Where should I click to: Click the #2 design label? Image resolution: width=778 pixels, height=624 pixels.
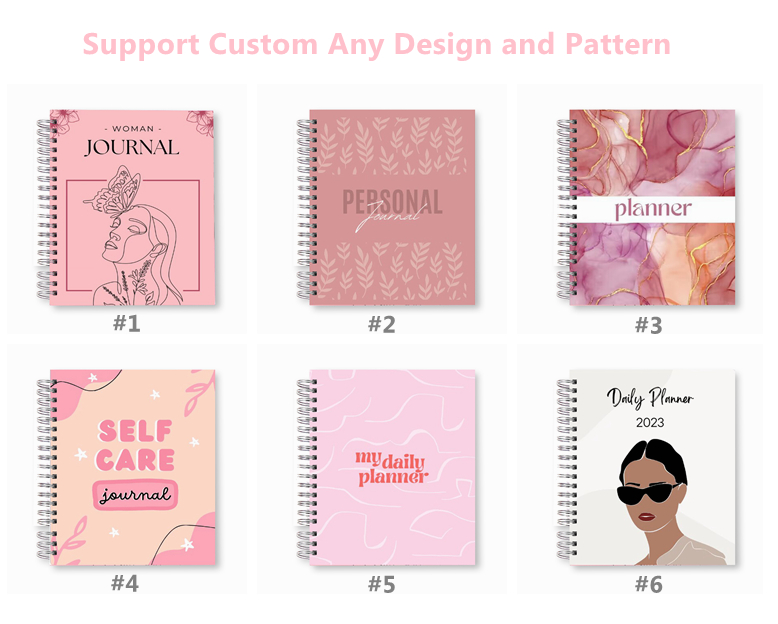pos(382,325)
